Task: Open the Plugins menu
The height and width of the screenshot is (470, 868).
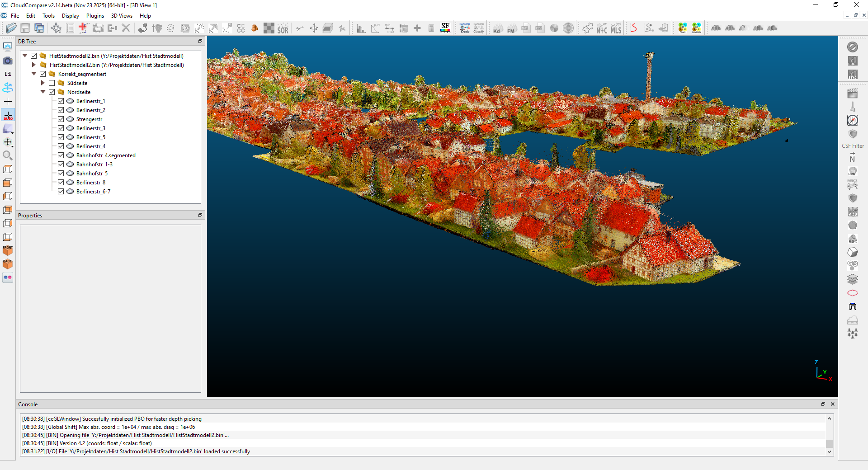Action: (x=95, y=16)
